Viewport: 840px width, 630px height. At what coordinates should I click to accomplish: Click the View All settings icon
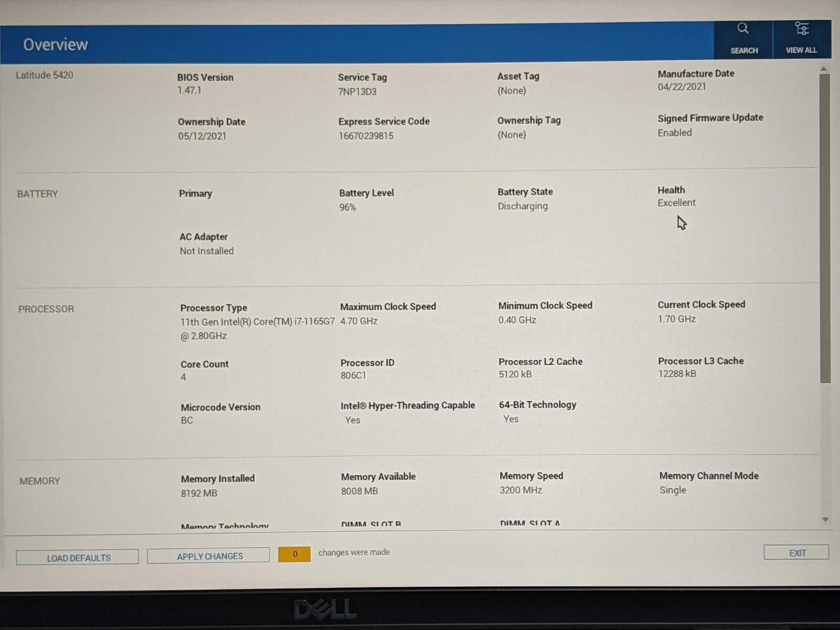coord(801,29)
